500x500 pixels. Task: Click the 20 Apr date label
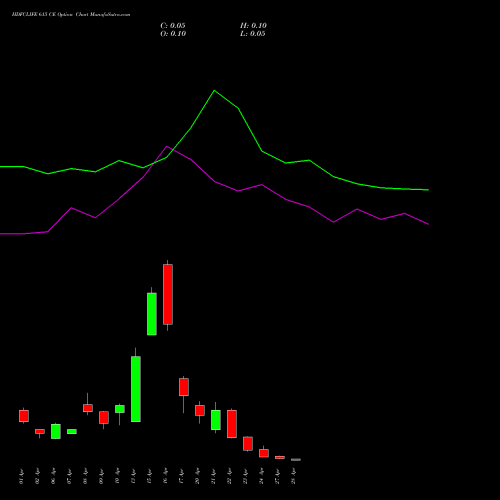point(198,477)
